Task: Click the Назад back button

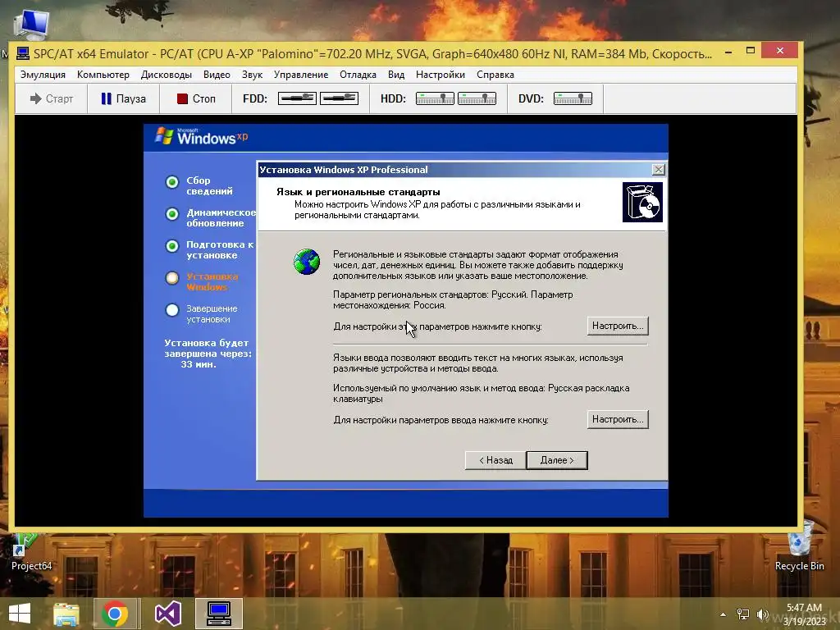Action: coord(495,460)
